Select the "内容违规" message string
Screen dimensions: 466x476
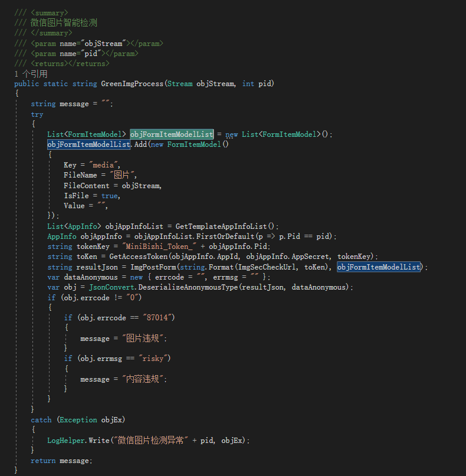[x=143, y=379]
